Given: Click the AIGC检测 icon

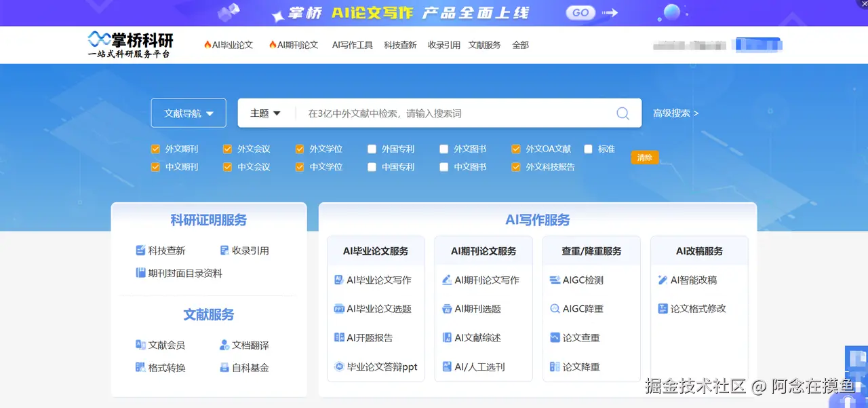Looking at the screenshot, I should coord(555,280).
